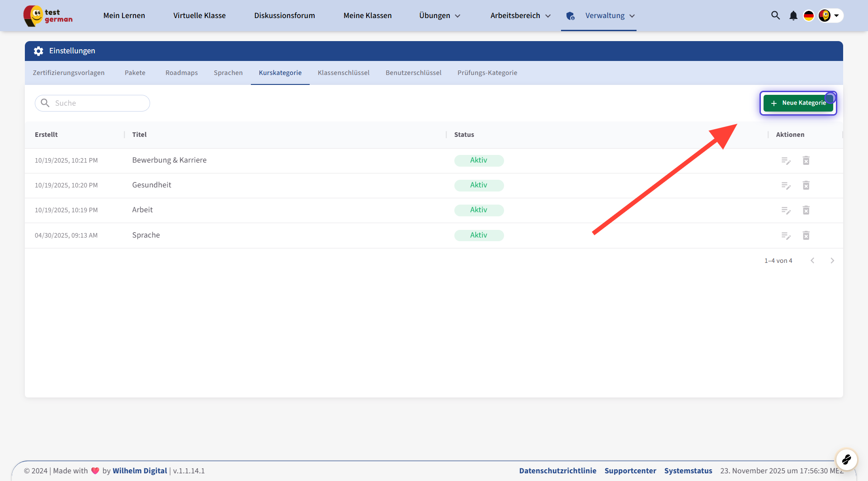The height and width of the screenshot is (481, 868).
Task: Click the Einstellungen gear icon
Action: coord(38,51)
